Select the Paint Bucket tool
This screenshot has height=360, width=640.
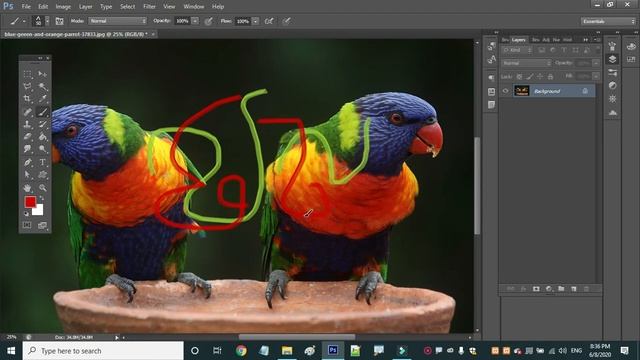pyautogui.click(x=42, y=137)
